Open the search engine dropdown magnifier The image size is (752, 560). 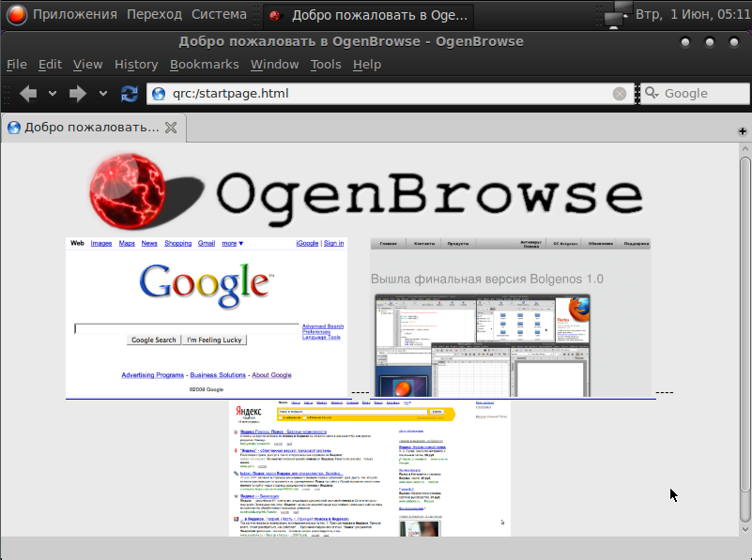tap(652, 93)
